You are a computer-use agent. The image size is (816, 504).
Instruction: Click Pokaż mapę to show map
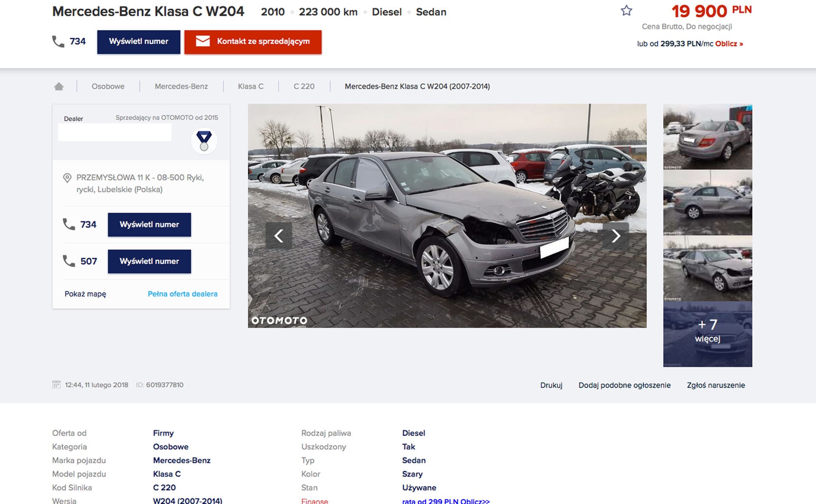[86, 294]
